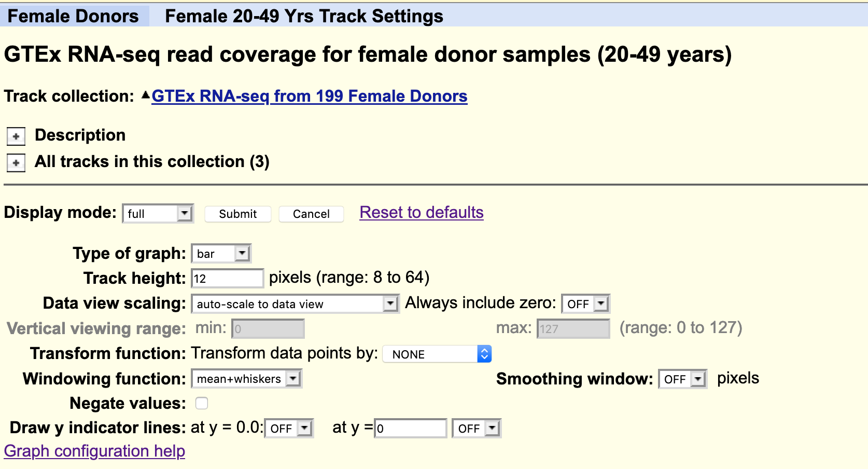Viewport: 868px width, 469px height.
Task: Expand the Description section plus icon
Action: pyautogui.click(x=16, y=136)
